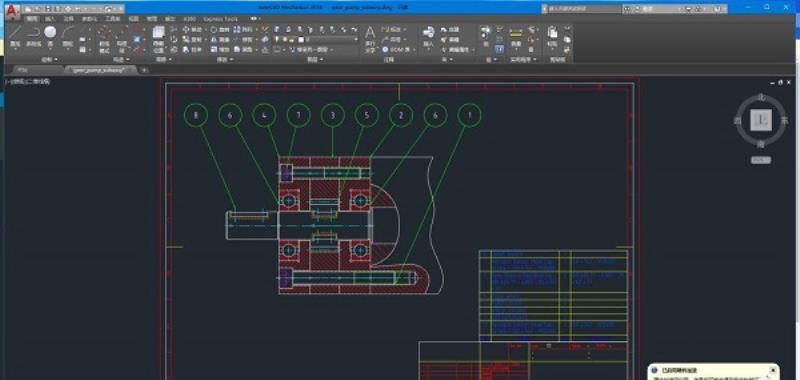Toggle layer on/off lightbulb icon
800x380 pixels.
pos(277,39)
